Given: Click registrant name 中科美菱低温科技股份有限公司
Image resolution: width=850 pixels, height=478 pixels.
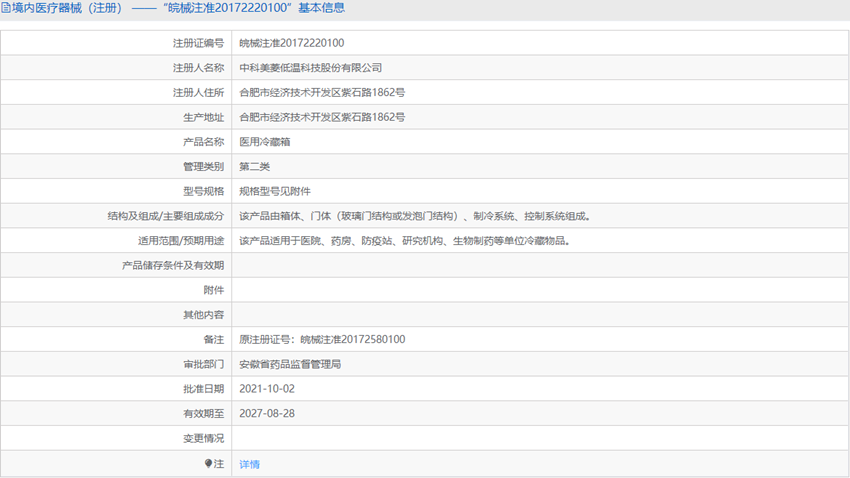Looking at the screenshot, I should [x=311, y=68].
